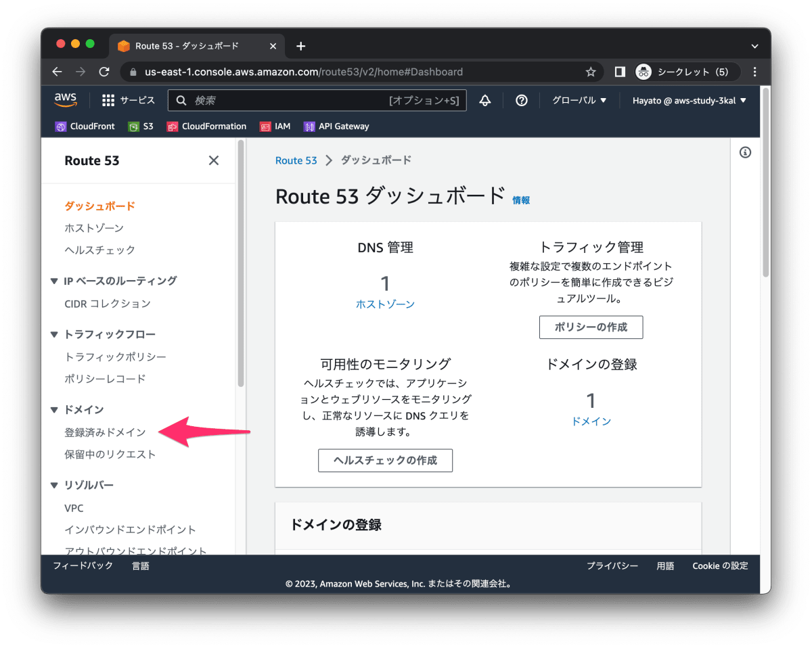Open a new browser tab
The height and width of the screenshot is (648, 812).
point(301,46)
